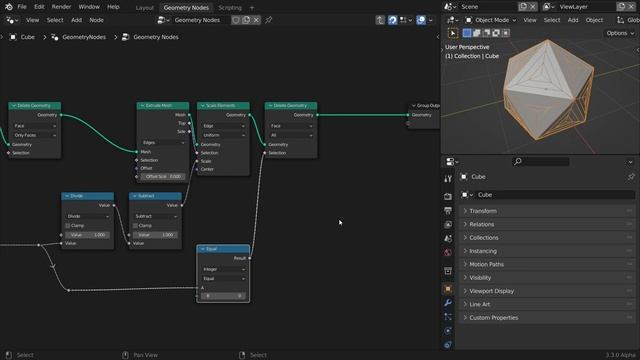The width and height of the screenshot is (640, 360).
Task: Click Extrude Mesh Offset Scale field
Action: (163, 177)
